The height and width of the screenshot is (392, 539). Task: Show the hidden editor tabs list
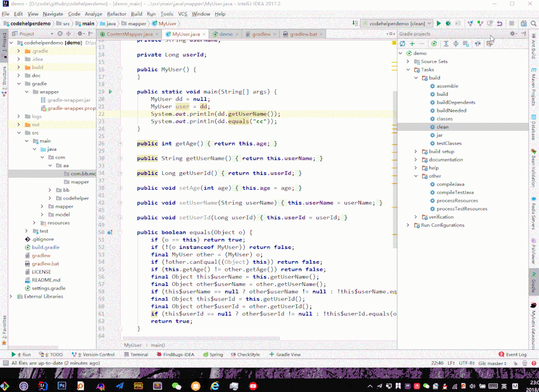point(390,34)
